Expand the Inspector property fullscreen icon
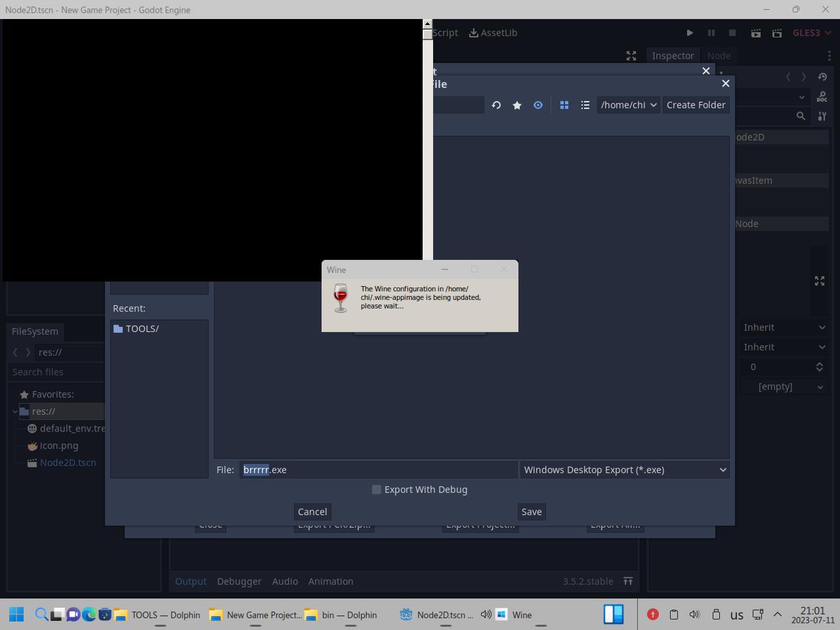 point(820,281)
